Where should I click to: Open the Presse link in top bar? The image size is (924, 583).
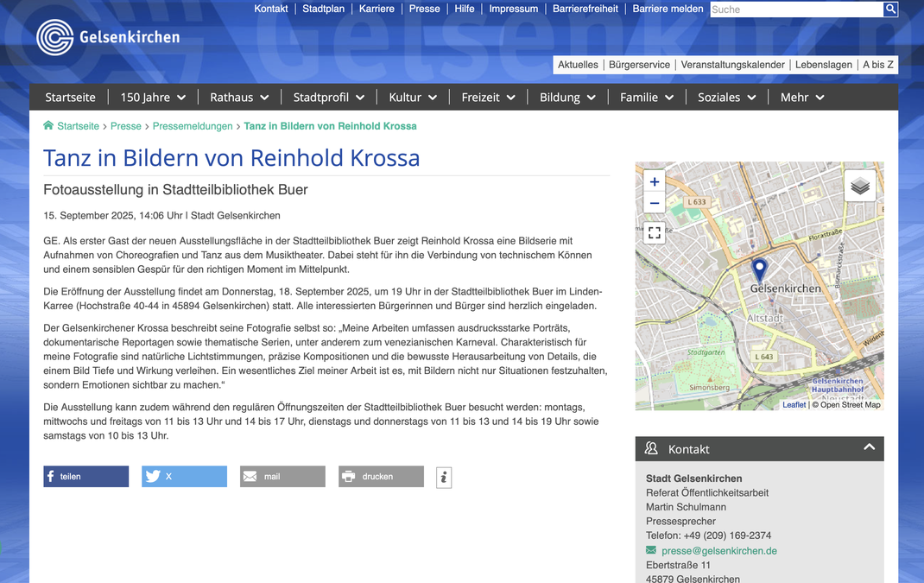[424, 9]
